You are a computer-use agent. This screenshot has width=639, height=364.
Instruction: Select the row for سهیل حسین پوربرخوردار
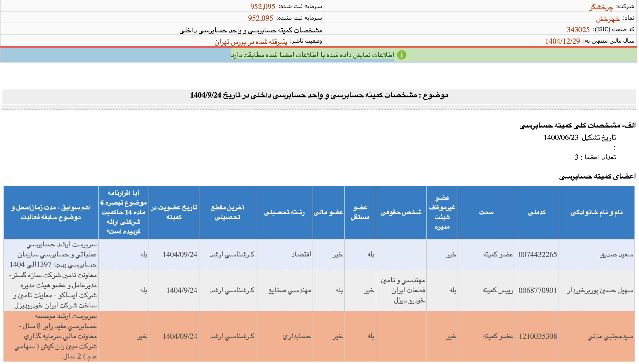(x=600, y=290)
